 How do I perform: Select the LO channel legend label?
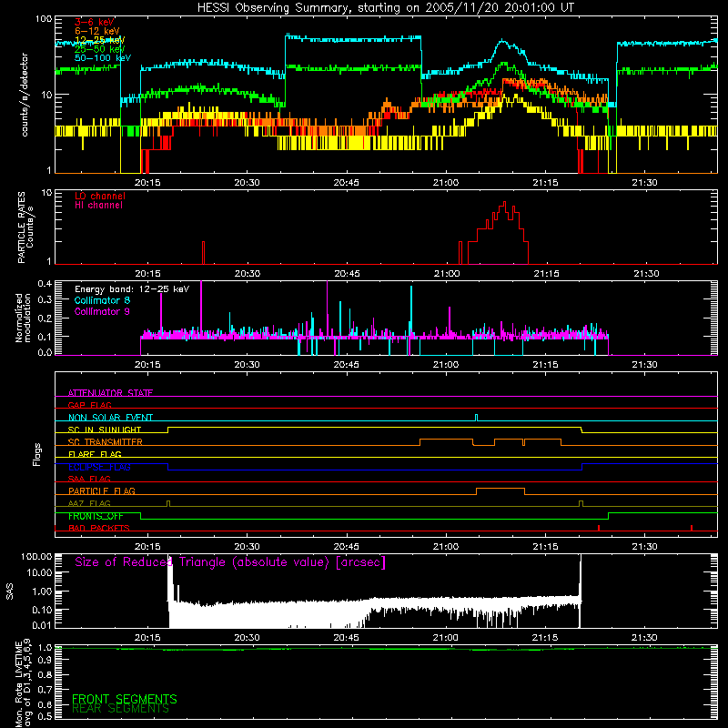pyautogui.click(x=100, y=196)
